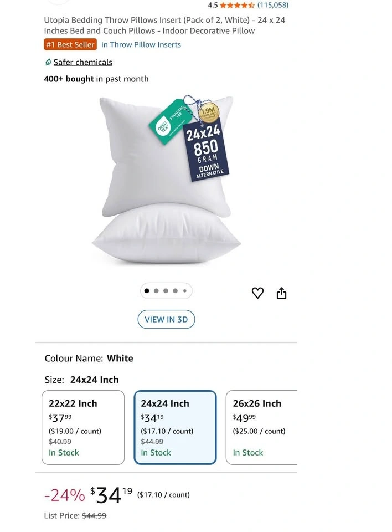Select the 22x22 Inch size option
The height and width of the screenshot is (532, 392).
pos(83,427)
